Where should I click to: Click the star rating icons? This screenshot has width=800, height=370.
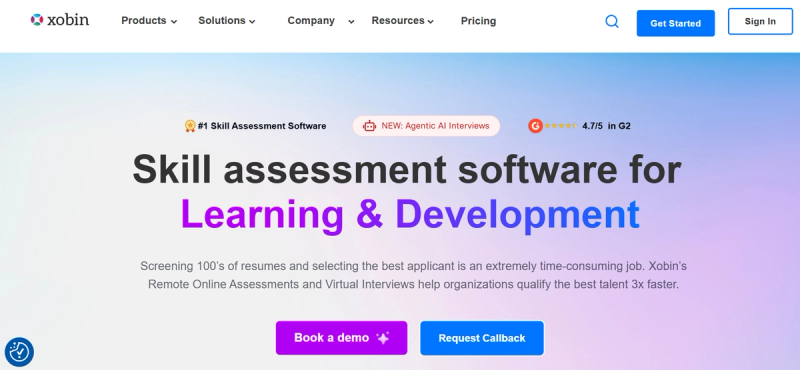(561, 126)
